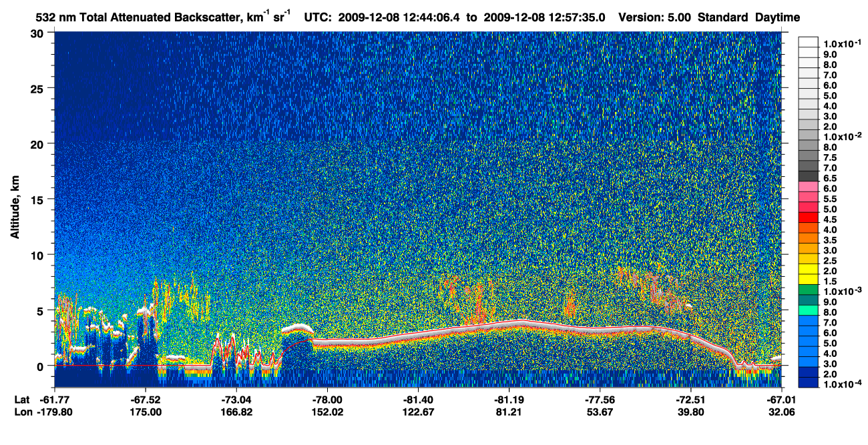The height and width of the screenshot is (445, 868).
Task: Click the longitude value 32.06
Action: point(781,412)
